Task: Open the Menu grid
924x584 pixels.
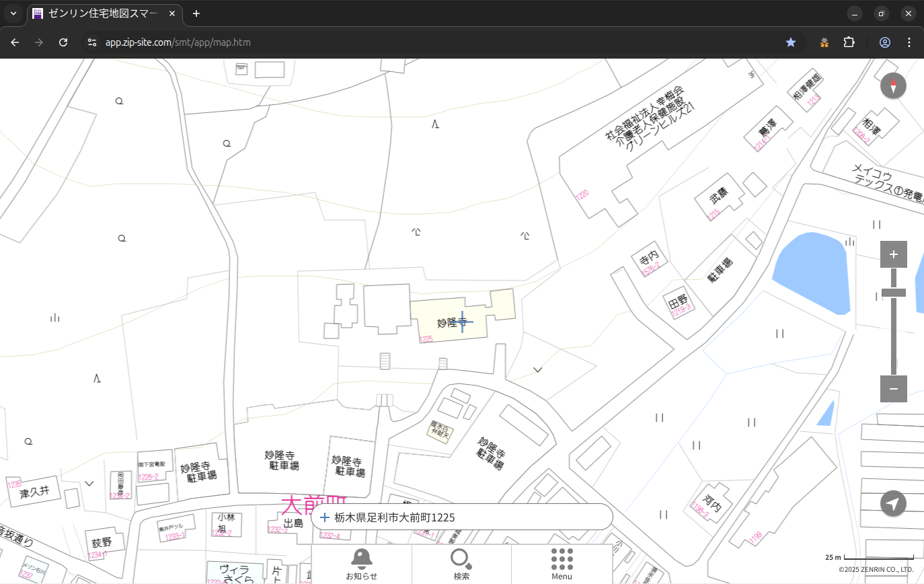Action: [x=562, y=564]
